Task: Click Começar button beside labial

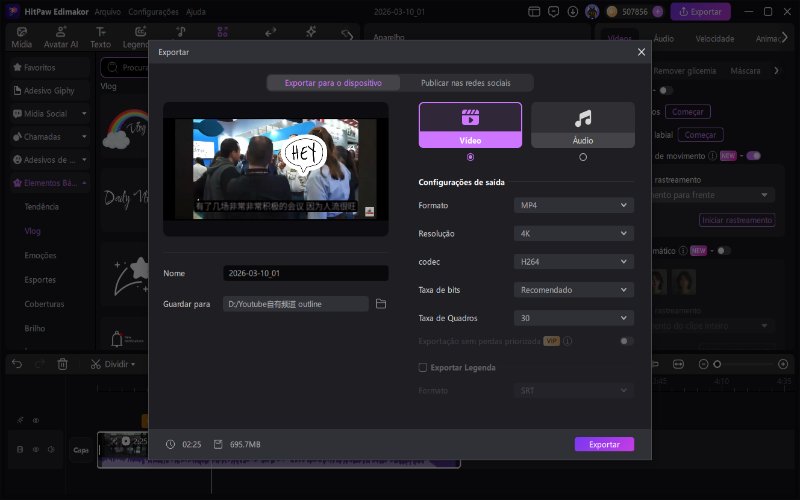Action: [x=700, y=135]
